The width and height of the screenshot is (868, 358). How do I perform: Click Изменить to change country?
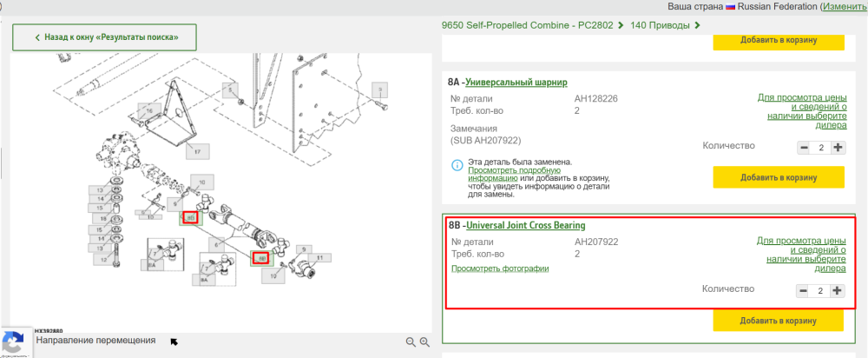(x=843, y=7)
